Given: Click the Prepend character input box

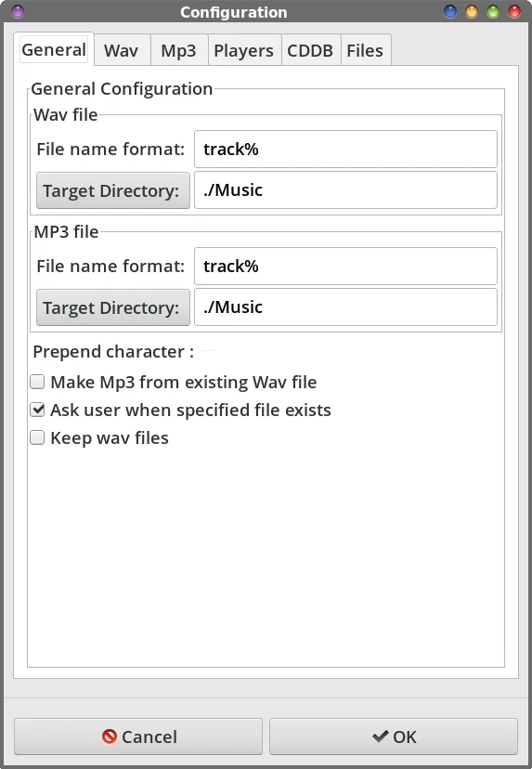Looking at the screenshot, I should [210, 351].
